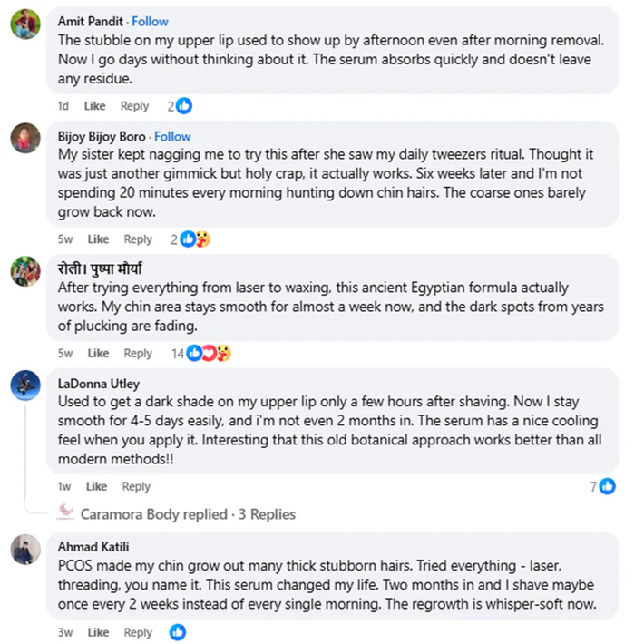Screen dimensions: 644x644
Task: Reply to Pushpa Maurya's comment
Action: click(138, 354)
